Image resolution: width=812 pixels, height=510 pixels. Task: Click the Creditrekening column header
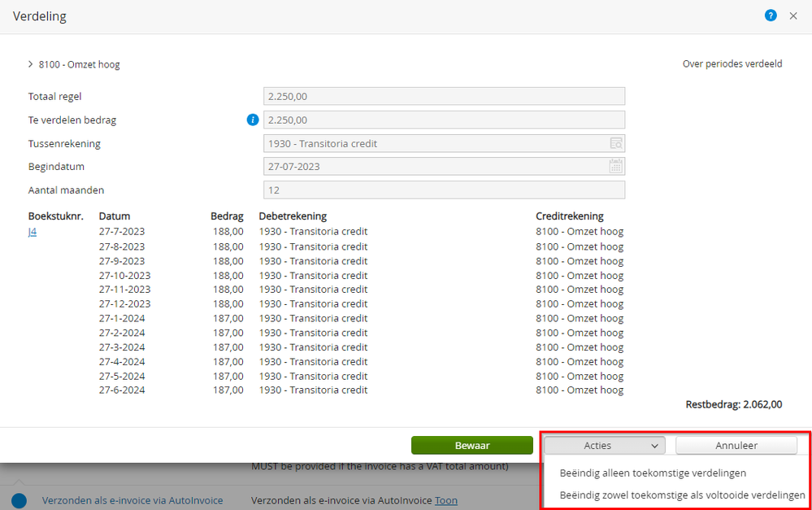570,216
